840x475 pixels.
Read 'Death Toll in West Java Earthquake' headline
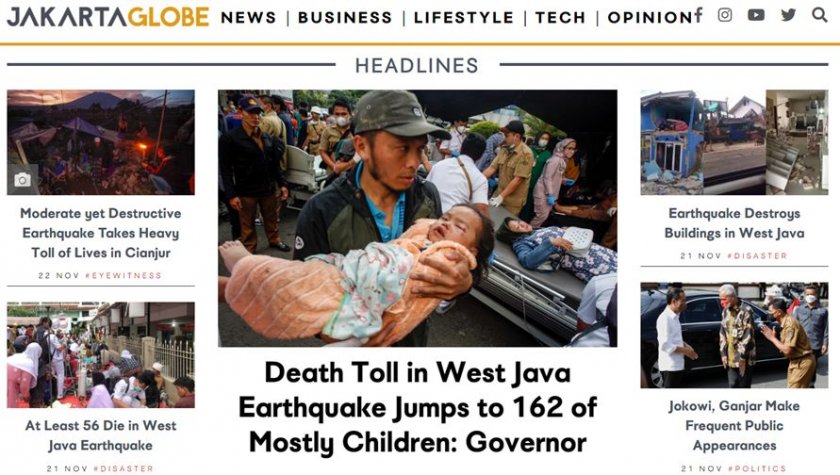click(x=417, y=408)
